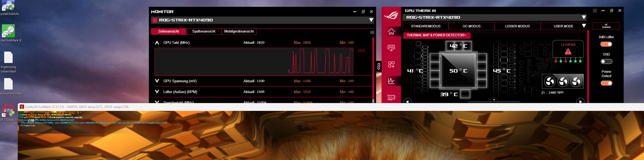Open monitor settings sliders icon

372,32
